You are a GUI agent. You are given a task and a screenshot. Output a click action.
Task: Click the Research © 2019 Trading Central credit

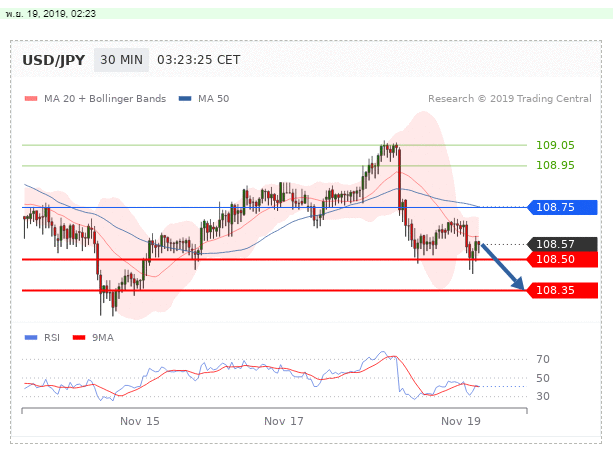510,98
